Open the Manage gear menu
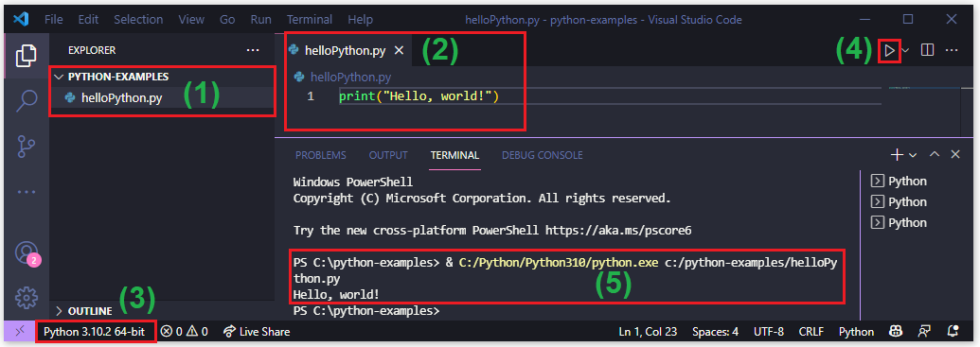980x347 pixels. tap(27, 298)
